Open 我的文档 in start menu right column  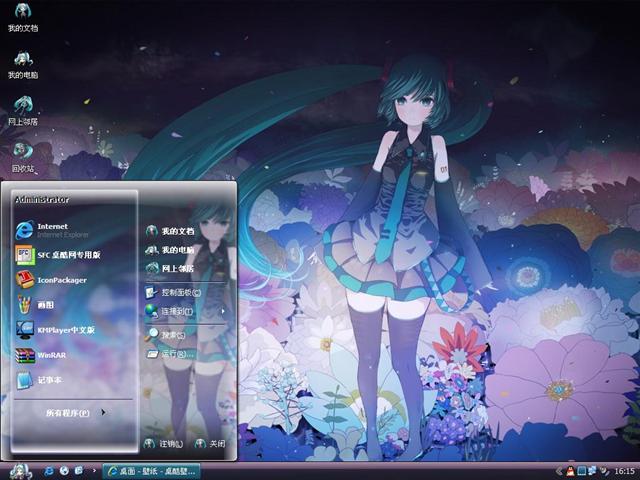170,231
